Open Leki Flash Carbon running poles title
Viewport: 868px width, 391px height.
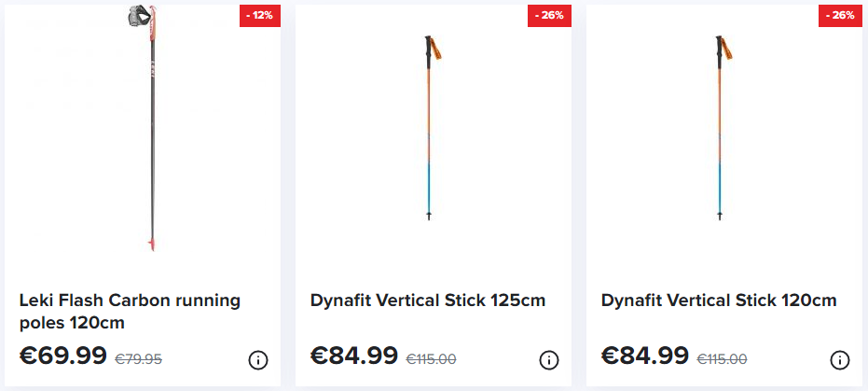coord(131,312)
